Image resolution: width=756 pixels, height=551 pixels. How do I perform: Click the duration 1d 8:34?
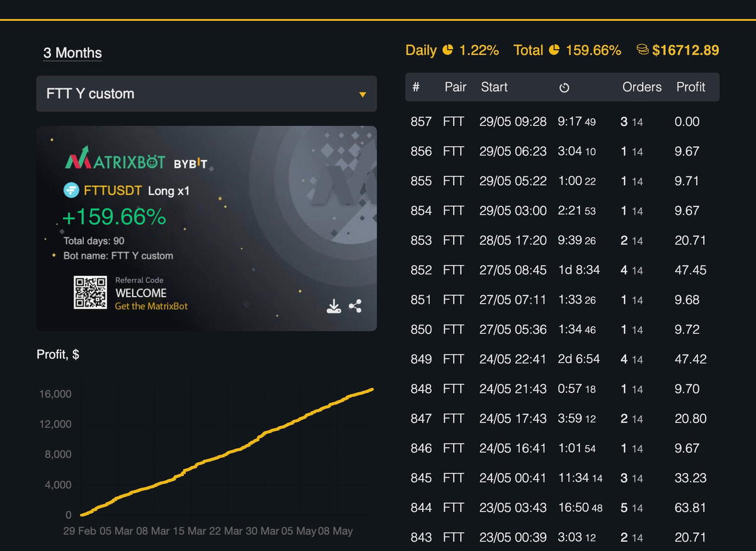579,270
